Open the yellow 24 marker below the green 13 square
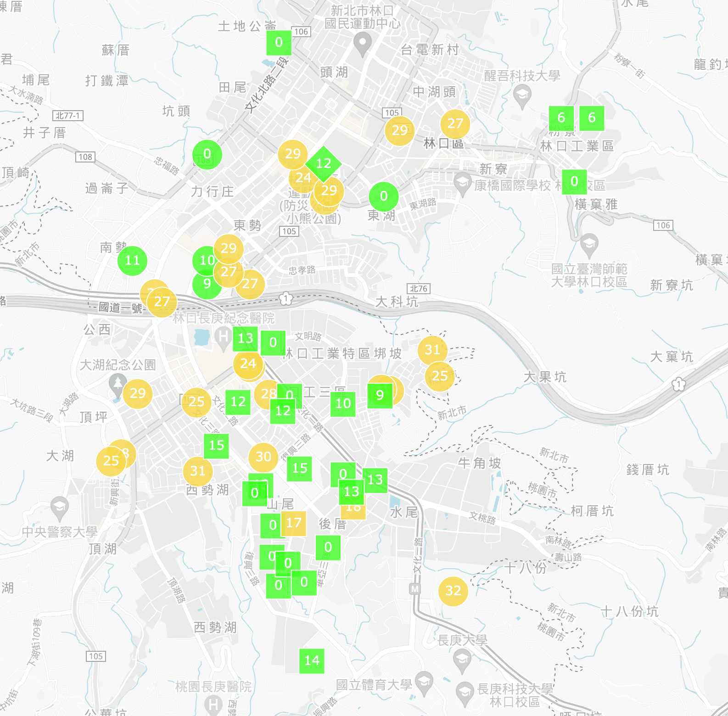The height and width of the screenshot is (716, 728). pyautogui.click(x=248, y=364)
